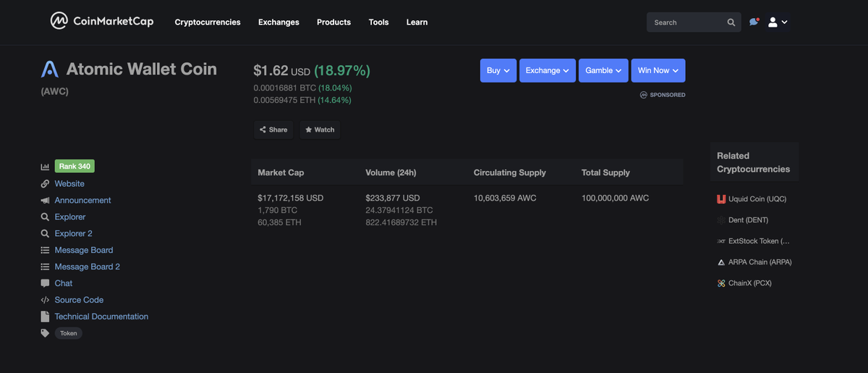Click the ARPA Chain logo icon

pyautogui.click(x=721, y=262)
